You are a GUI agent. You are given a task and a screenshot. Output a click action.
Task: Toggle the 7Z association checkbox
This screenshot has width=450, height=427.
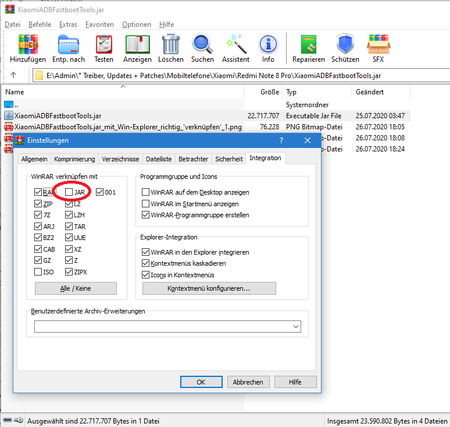point(38,215)
